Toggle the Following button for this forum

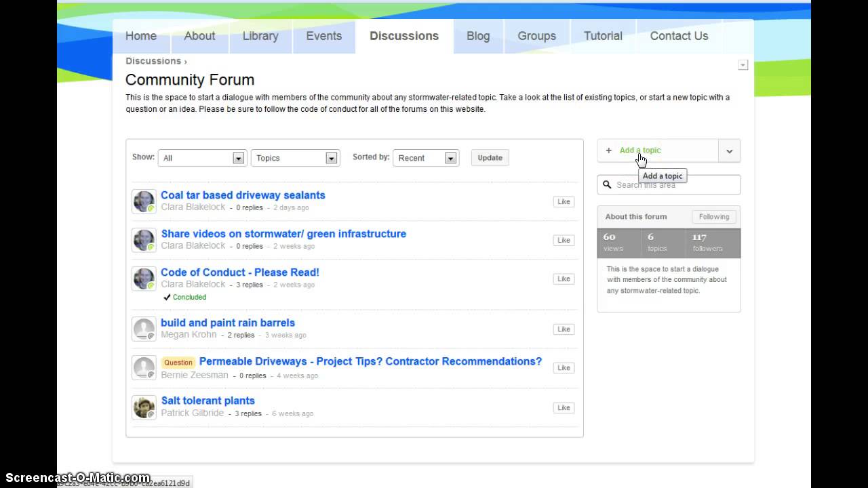point(714,217)
